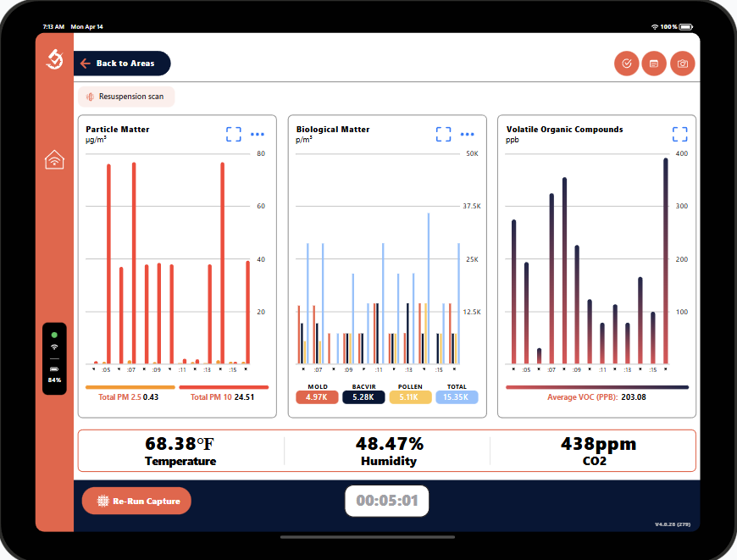737x560 pixels.
Task: Click the Biological Matter chart title
Action: [x=333, y=130]
